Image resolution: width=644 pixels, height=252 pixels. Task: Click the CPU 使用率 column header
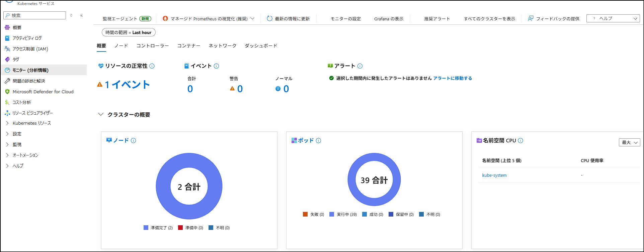tap(592, 160)
